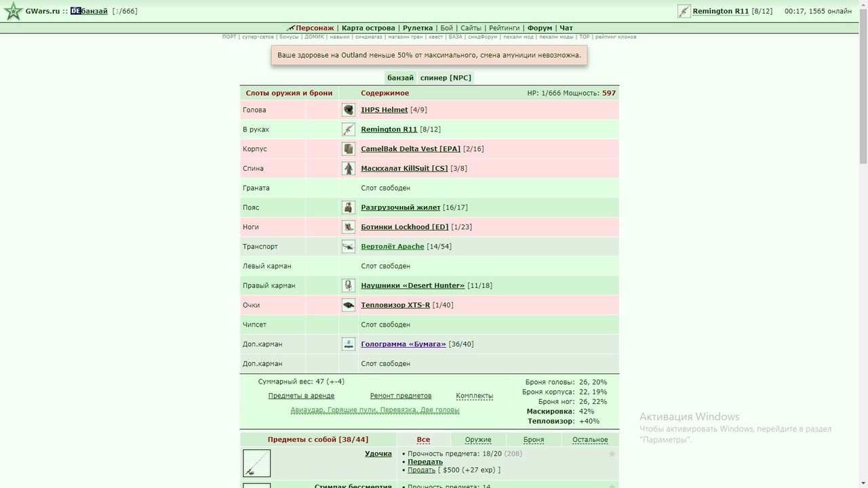Open Вертолёт Apache link

click(393, 247)
